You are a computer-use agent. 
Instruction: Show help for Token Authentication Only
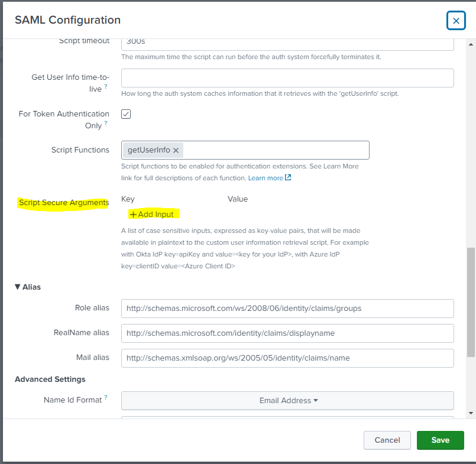click(x=106, y=123)
